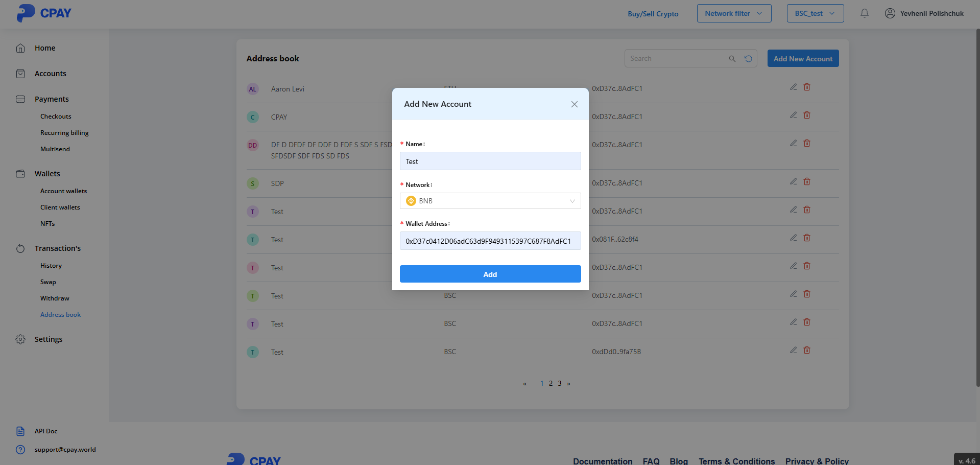The width and height of the screenshot is (980, 465).
Task: Go to Accounts in the sidebar
Action: [50, 74]
